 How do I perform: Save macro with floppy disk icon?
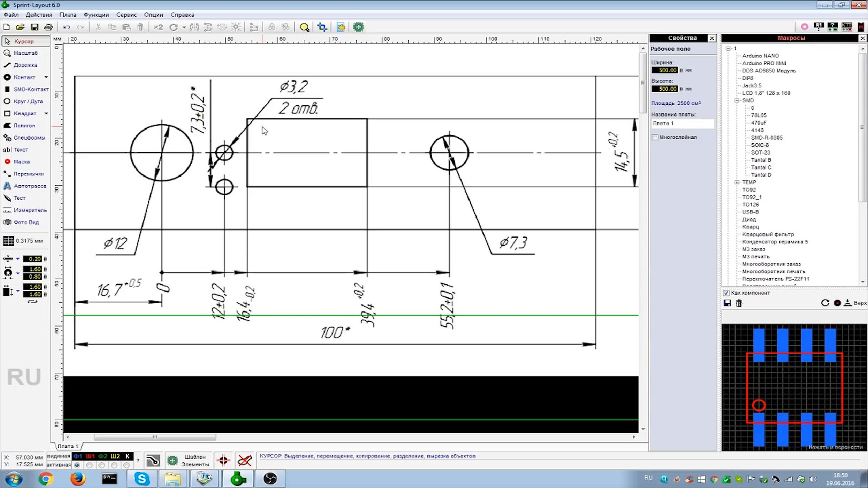pos(727,303)
